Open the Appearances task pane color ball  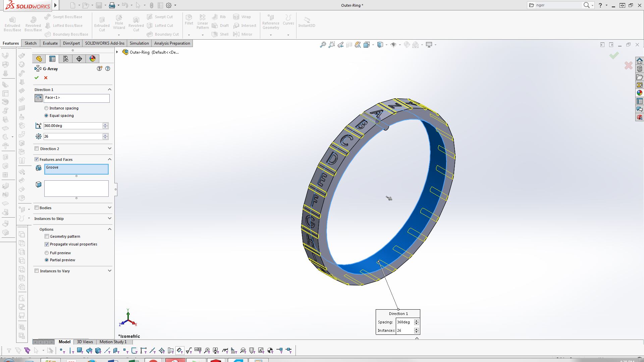click(x=640, y=93)
